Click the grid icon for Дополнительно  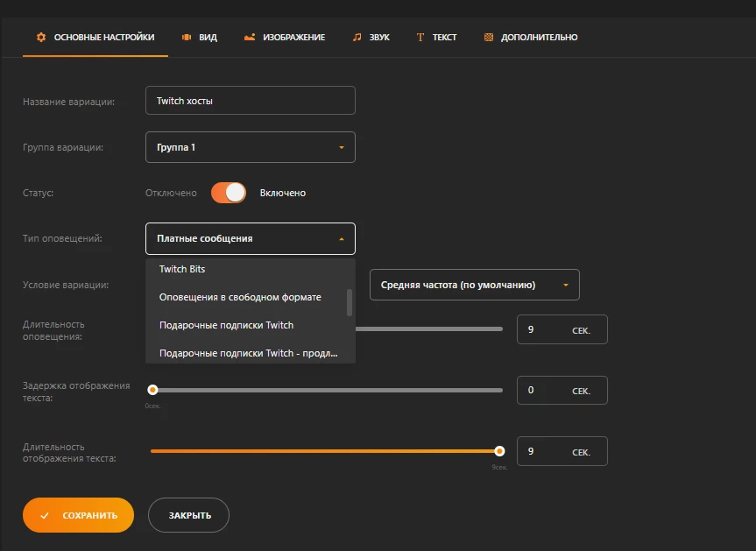click(489, 37)
